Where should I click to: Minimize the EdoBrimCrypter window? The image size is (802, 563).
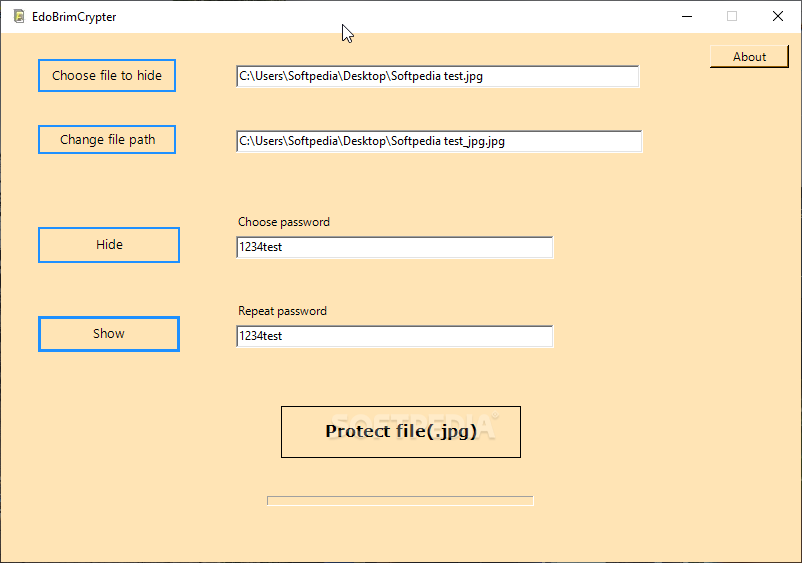[x=687, y=16]
